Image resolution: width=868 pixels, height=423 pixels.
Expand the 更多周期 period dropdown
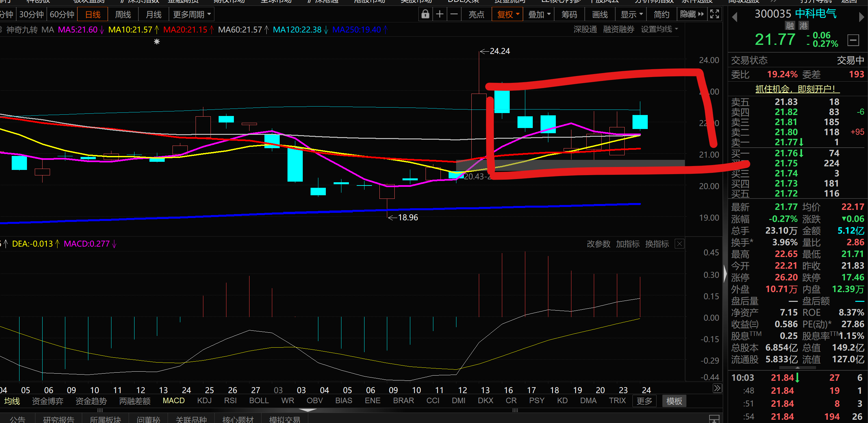tap(192, 14)
